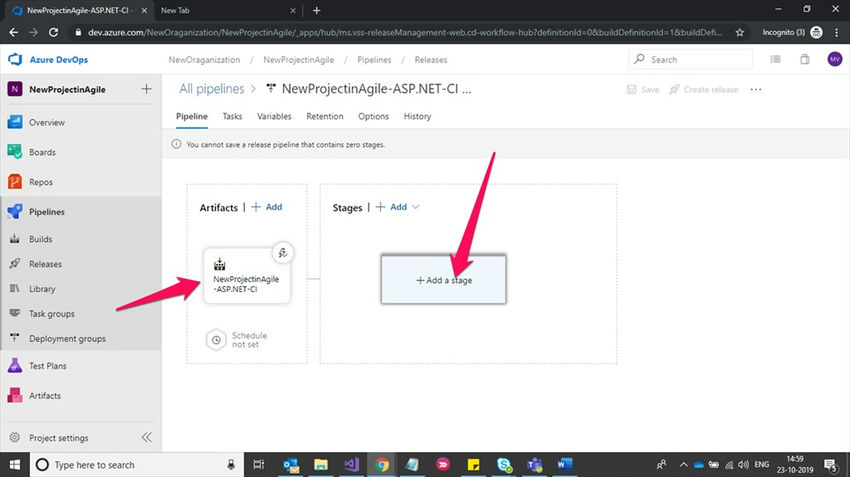The image size is (850, 477).
Task: Select the NewProjectinAgile-ASP.NET-CI artifact card
Action: [x=247, y=275]
